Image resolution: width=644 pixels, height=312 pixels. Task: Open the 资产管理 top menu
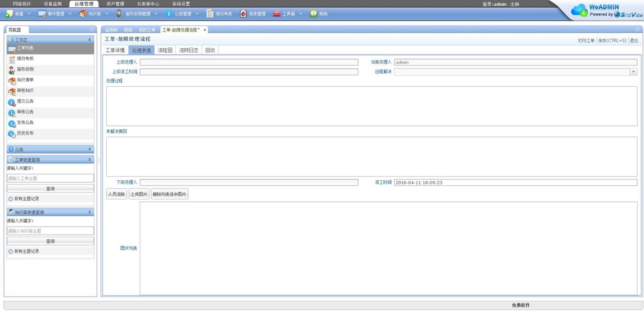click(115, 4)
